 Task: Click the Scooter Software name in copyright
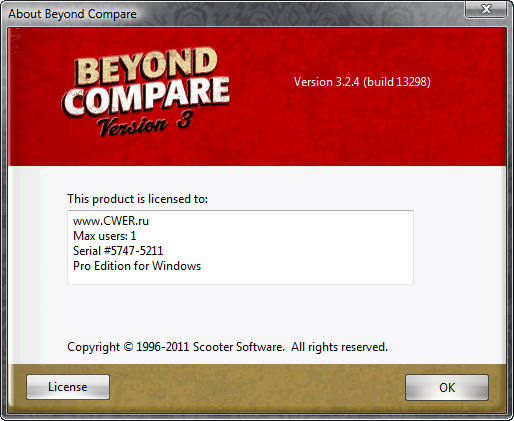(x=239, y=347)
